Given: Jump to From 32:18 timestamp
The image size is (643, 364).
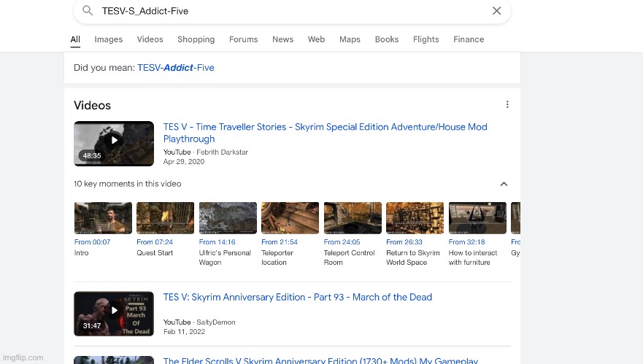Looking at the screenshot, I should [466, 242].
